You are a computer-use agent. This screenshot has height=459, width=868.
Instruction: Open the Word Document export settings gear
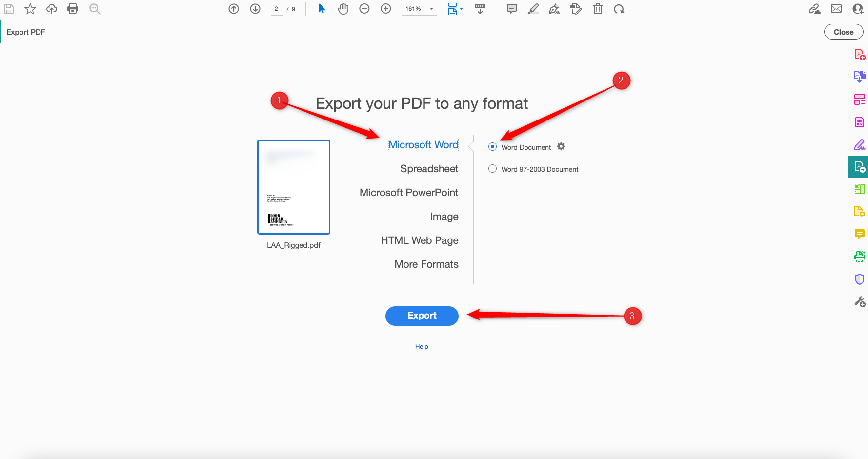(x=561, y=146)
